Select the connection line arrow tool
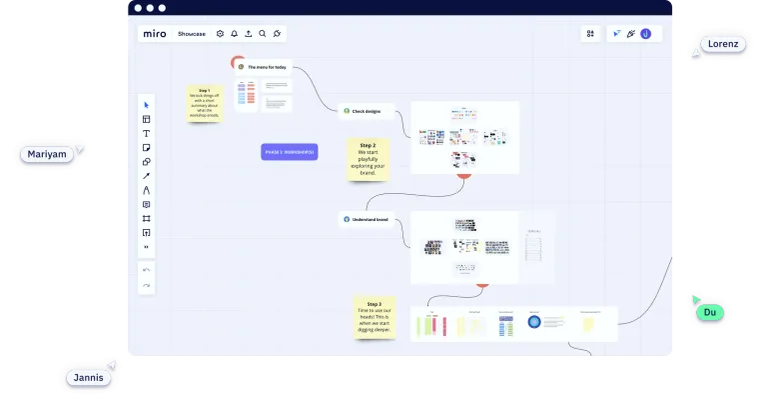 146,176
